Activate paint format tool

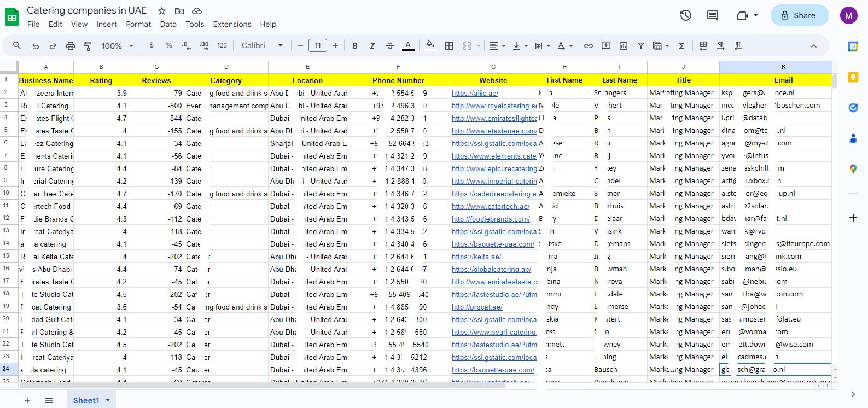[x=88, y=46]
